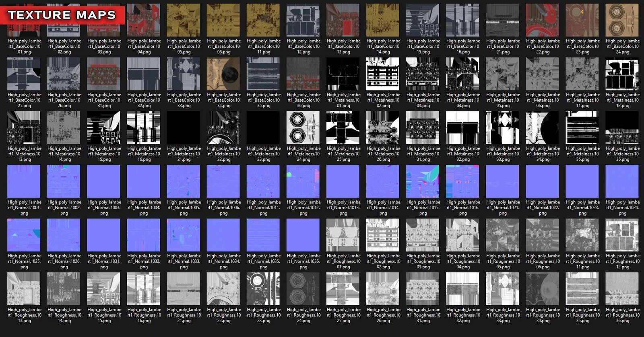Select the BaseColor.1012 thumbnail image
The height and width of the screenshot is (337, 644).
(x=303, y=20)
